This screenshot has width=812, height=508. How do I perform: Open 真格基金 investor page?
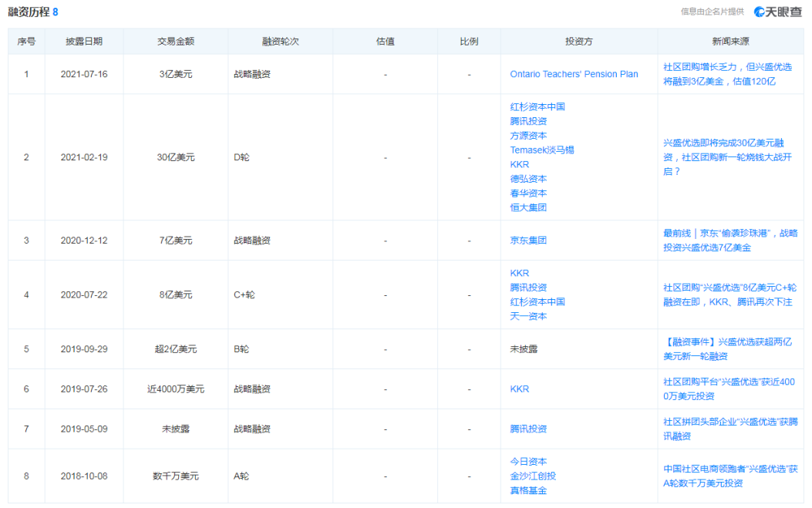click(x=528, y=490)
